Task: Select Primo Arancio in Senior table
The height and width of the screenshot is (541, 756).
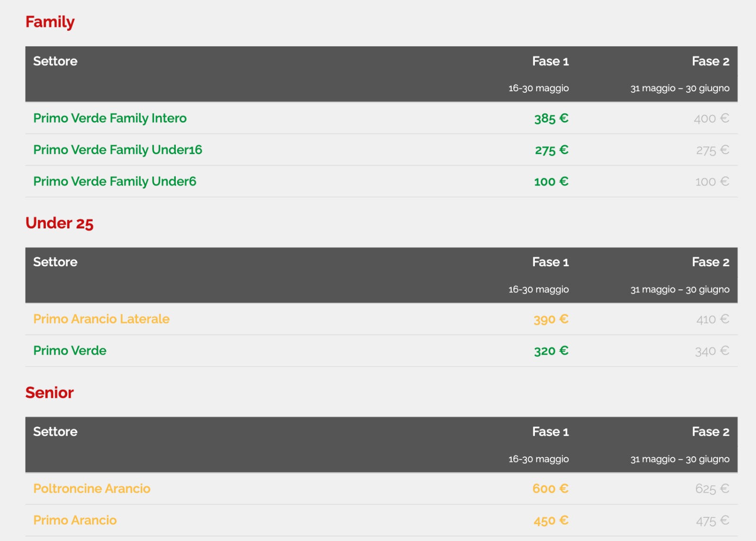Action: 75,520
